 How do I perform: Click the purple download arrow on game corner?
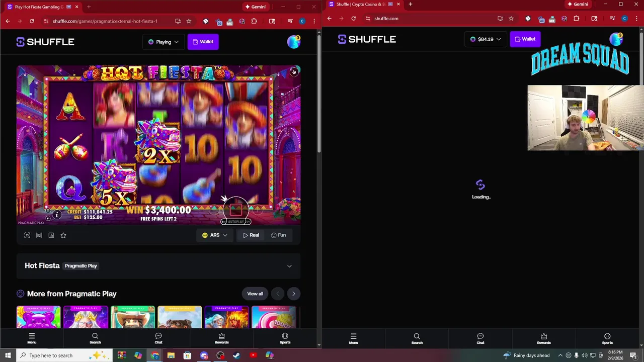[294, 72]
